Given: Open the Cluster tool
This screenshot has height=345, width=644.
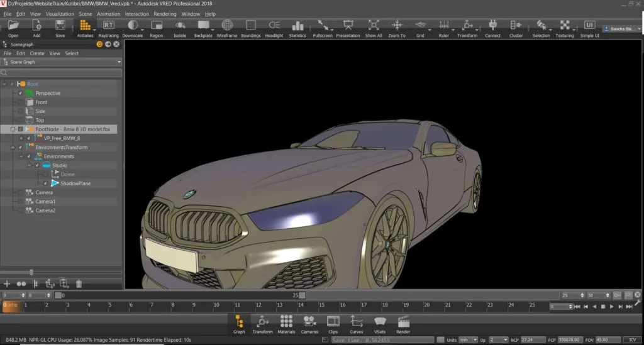Looking at the screenshot, I should [516, 25].
